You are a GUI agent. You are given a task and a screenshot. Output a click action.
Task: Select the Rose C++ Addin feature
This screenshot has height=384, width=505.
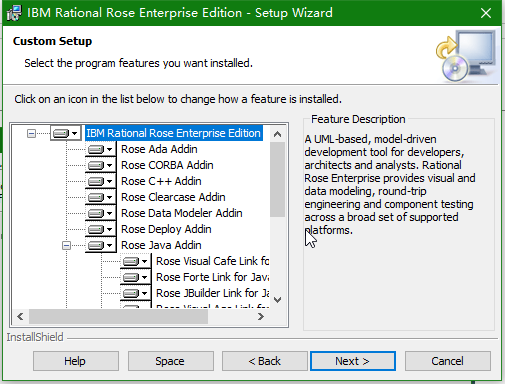tap(161, 181)
